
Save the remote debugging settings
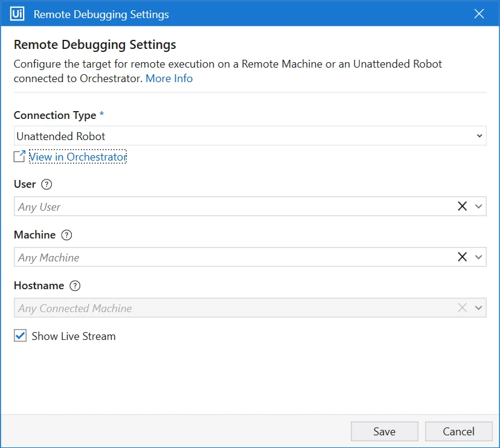(x=384, y=432)
